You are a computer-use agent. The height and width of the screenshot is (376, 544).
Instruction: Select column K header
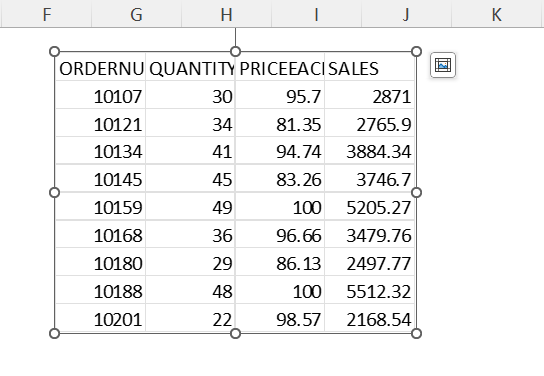497,14
